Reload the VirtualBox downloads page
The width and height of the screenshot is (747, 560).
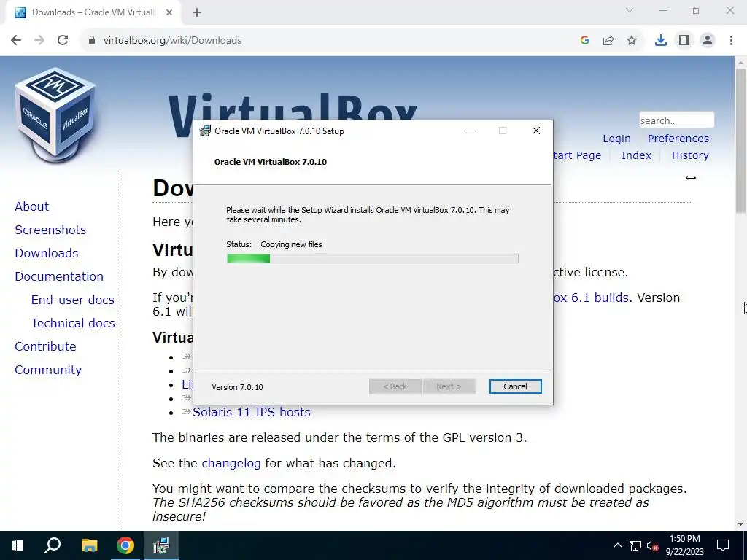[63, 41]
